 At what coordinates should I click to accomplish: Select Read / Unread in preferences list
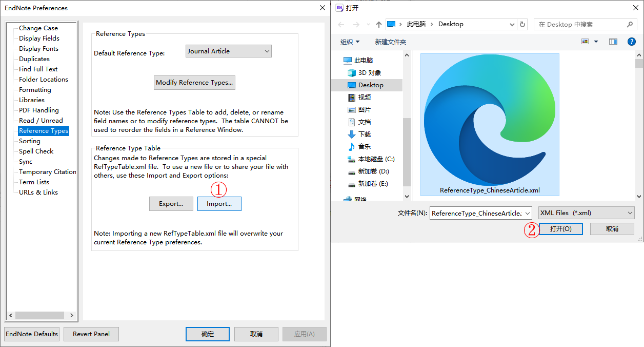tap(41, 121)
